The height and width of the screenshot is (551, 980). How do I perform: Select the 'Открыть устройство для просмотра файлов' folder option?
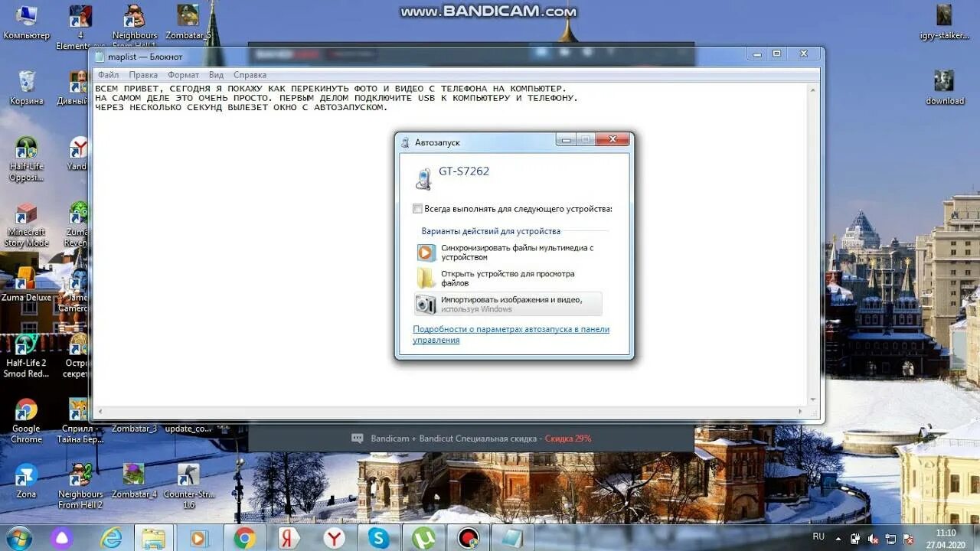coord(509,278)
